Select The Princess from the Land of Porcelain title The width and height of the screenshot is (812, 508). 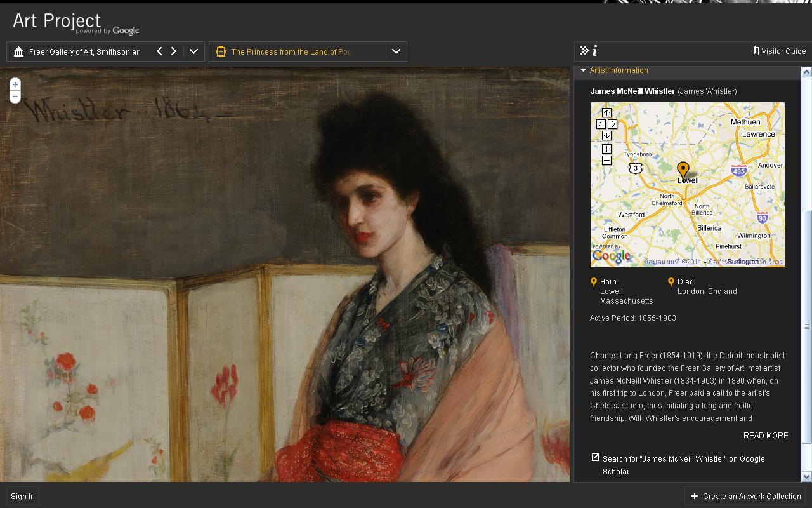pyautogui.click(x=291, y=52)
